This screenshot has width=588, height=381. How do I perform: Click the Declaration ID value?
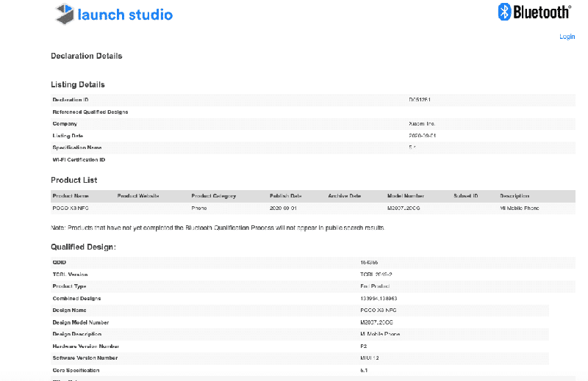pyautogui.click(x=419, y=100)
